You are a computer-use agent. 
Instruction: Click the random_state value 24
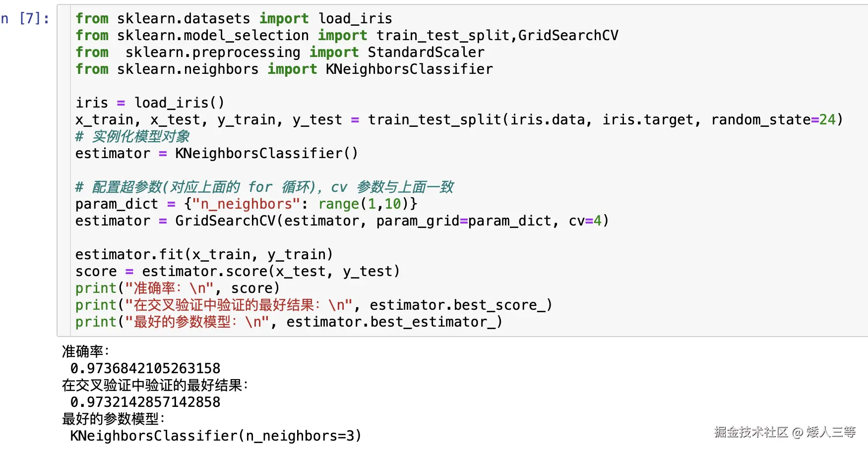coord(827,120)
